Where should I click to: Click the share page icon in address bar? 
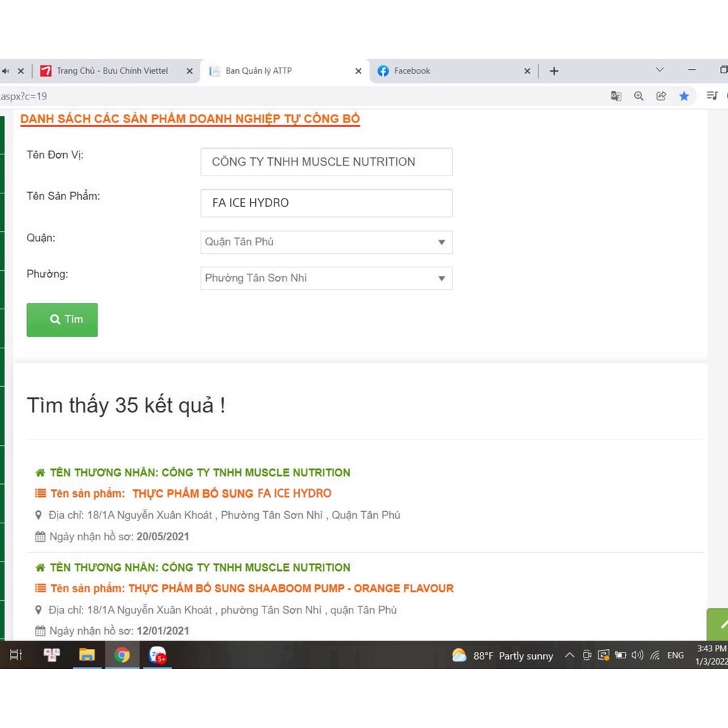661,96
